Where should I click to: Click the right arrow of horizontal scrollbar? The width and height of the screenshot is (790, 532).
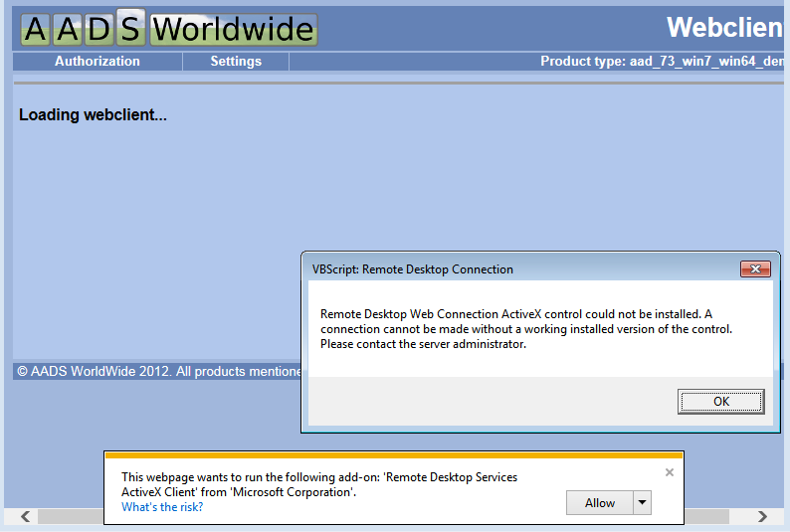click(x=763, y=517)
